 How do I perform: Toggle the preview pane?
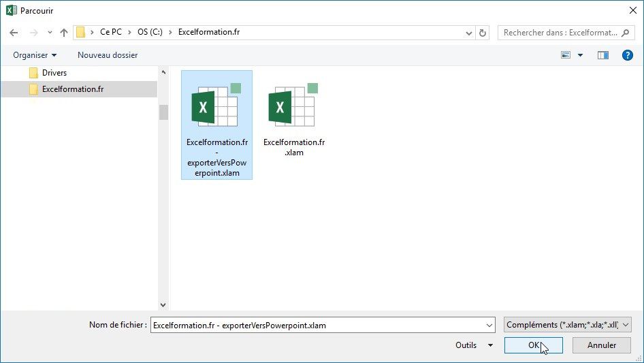603,55
